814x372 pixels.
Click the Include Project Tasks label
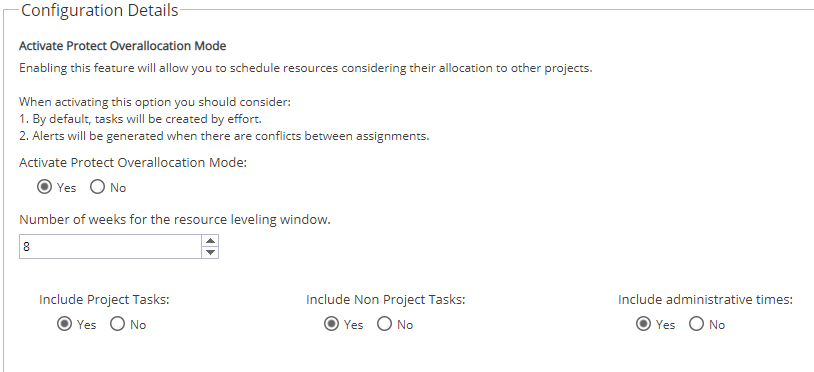tap(104, 299)
